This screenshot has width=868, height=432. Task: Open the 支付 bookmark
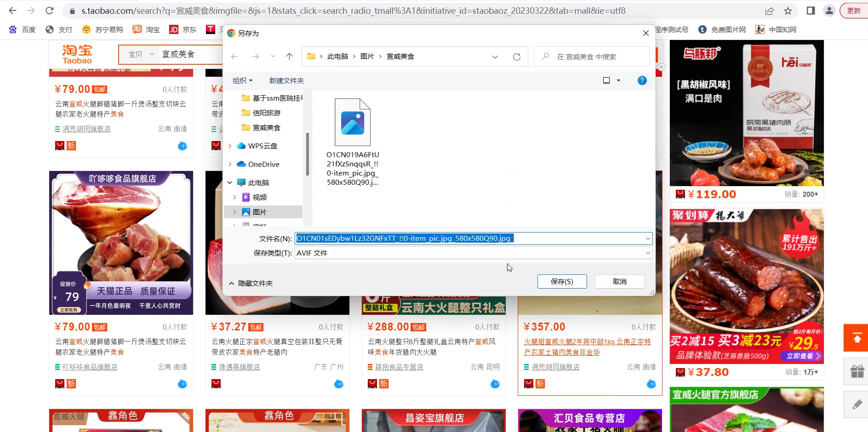[x=59, y=29]
